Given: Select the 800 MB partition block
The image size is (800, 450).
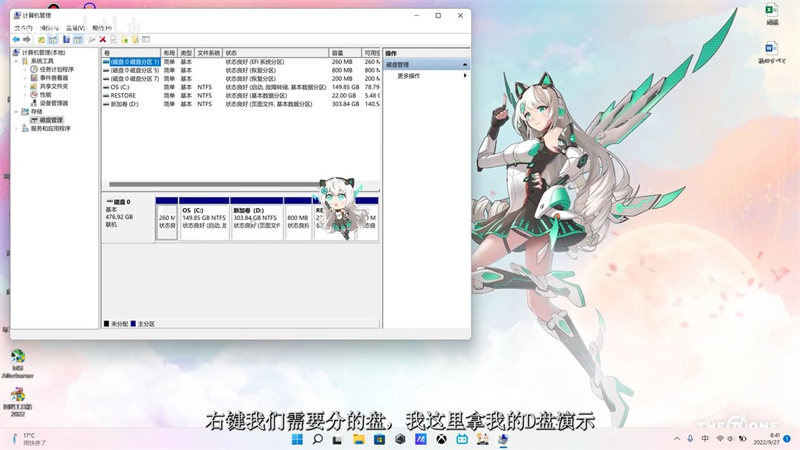Looking at the screenshot, I should click(298, 218).
